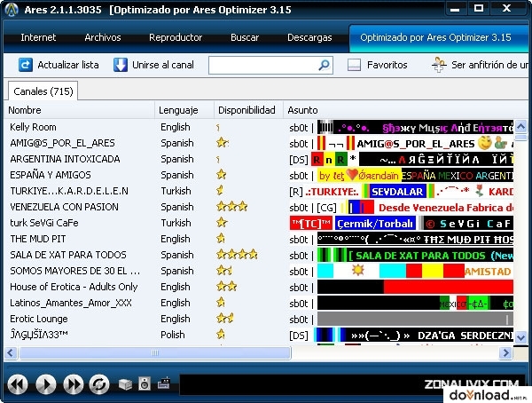Click the radio tuner icon in player bar
The width and height of the screenshot is (532, 403).
coord(164,383)
